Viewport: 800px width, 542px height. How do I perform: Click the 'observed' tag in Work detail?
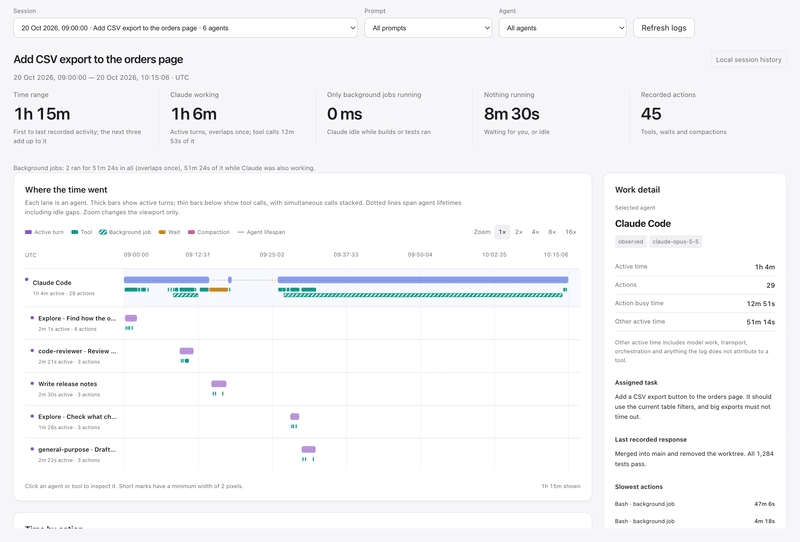tap(631, 241)
